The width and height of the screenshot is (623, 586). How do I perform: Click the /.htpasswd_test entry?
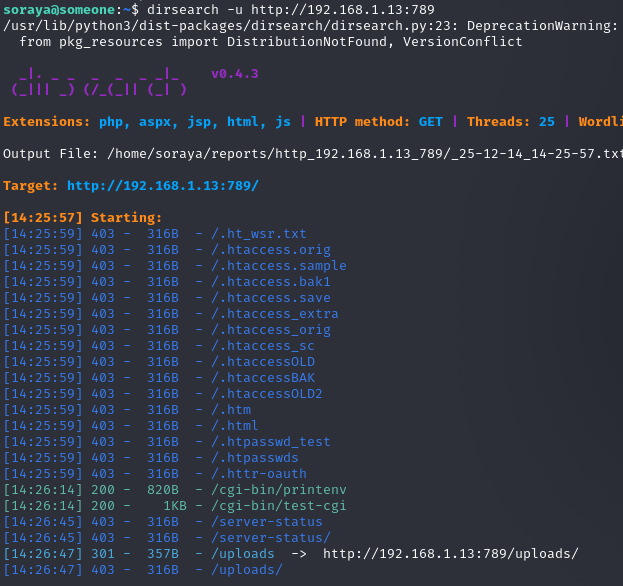pos(270,442)
